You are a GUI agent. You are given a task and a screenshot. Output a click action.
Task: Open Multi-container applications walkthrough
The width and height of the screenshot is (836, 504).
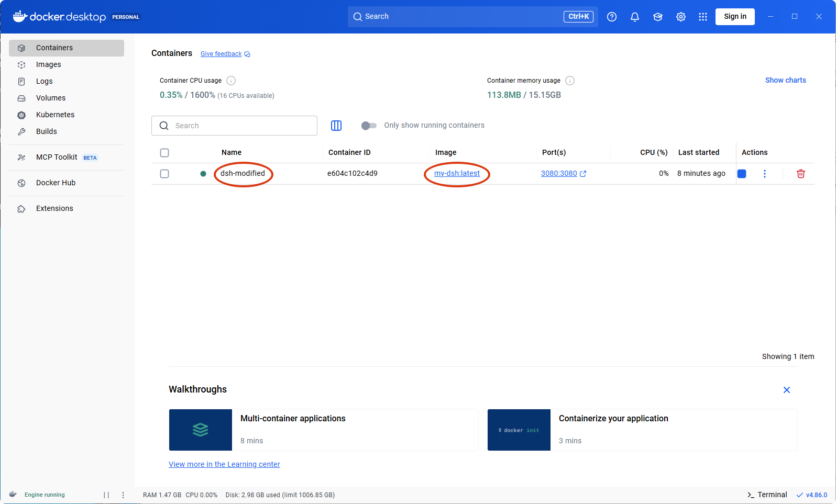(324, 430)
